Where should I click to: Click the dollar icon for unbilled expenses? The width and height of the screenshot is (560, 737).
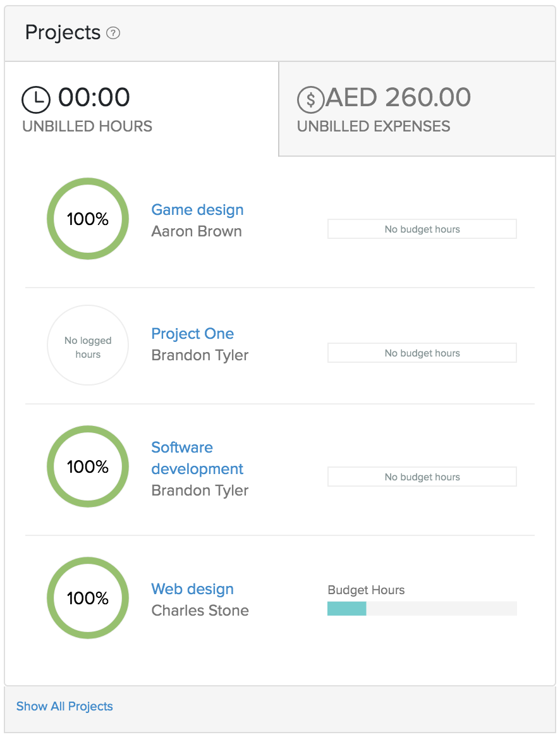point(310,99)
